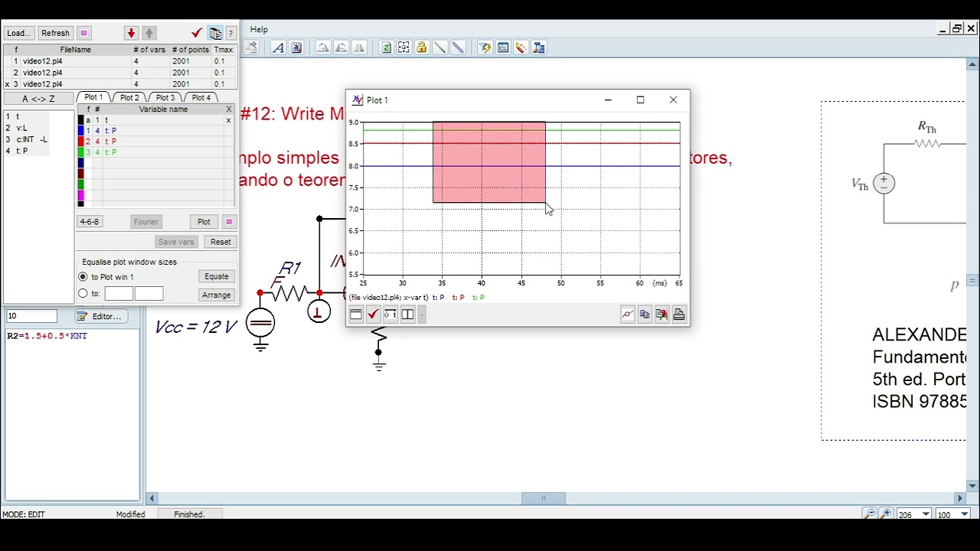Click the first rotate/flip icon in toolbar
The image size is (980, 551).
point(323,47)
